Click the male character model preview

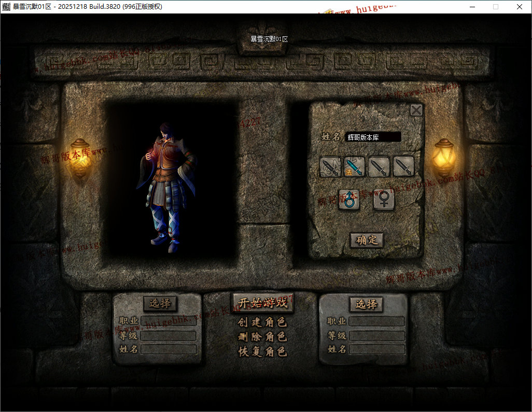coord(166,188)
